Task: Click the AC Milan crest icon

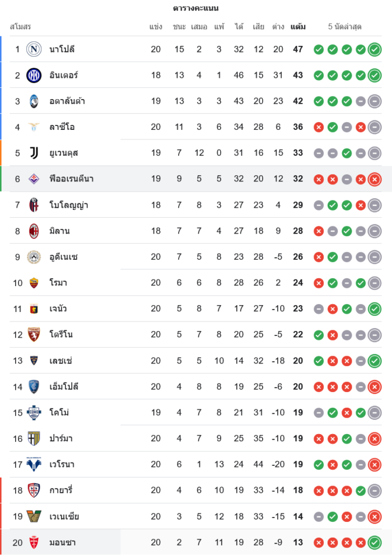Action: tap(34, 231)
